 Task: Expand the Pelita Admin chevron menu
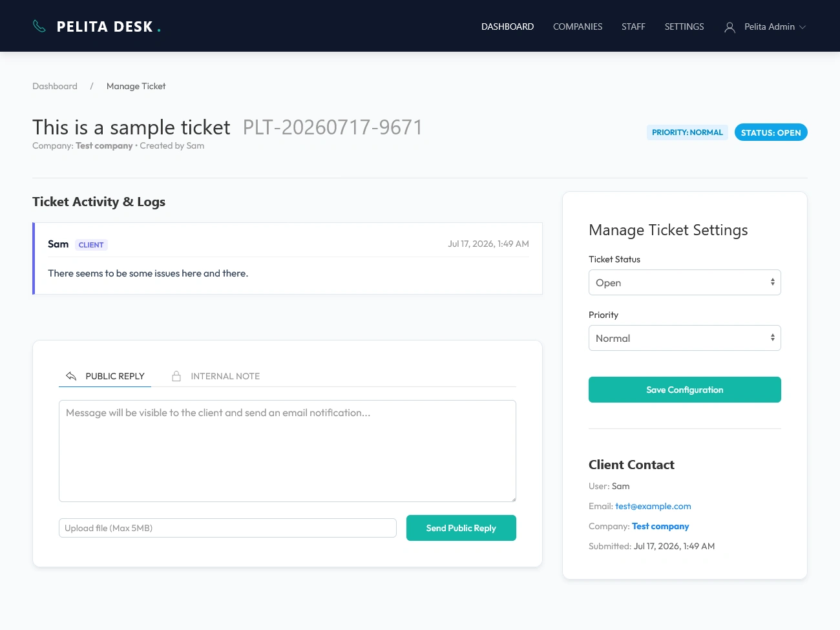coord(803,27)
